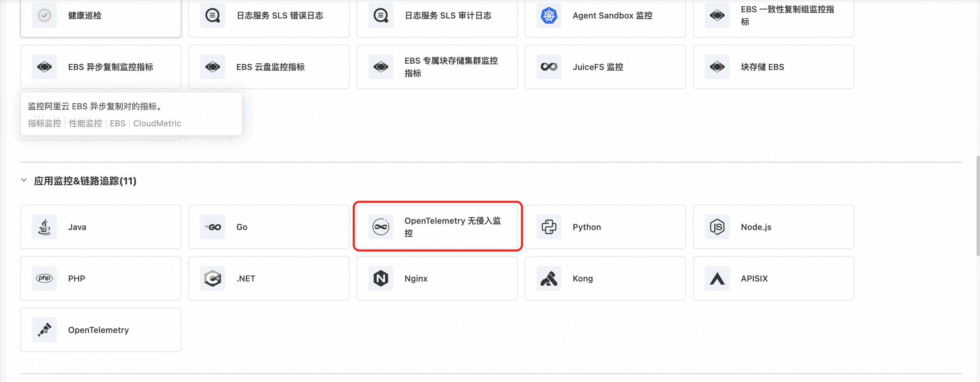Viewport: 980px width, 382px height.
Task: Click the 日志服务 SLS 审计日志 card
Action: 437,17
